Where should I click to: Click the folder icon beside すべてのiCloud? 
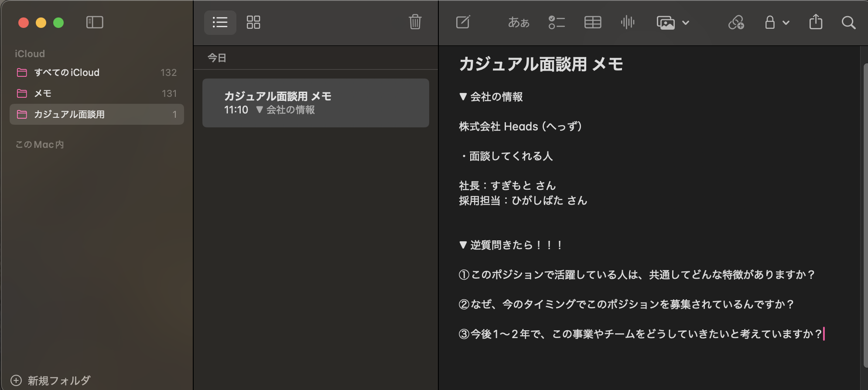(x=22, y=72)
